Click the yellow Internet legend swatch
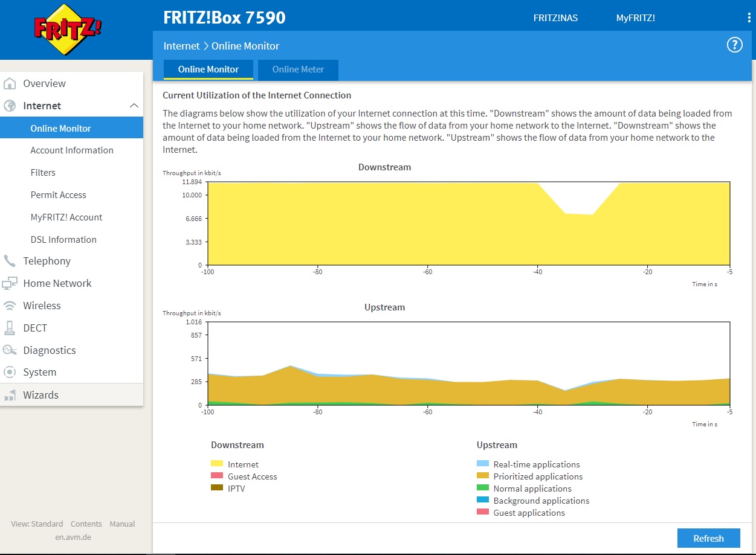756x555 pixels. click(217, 464)
